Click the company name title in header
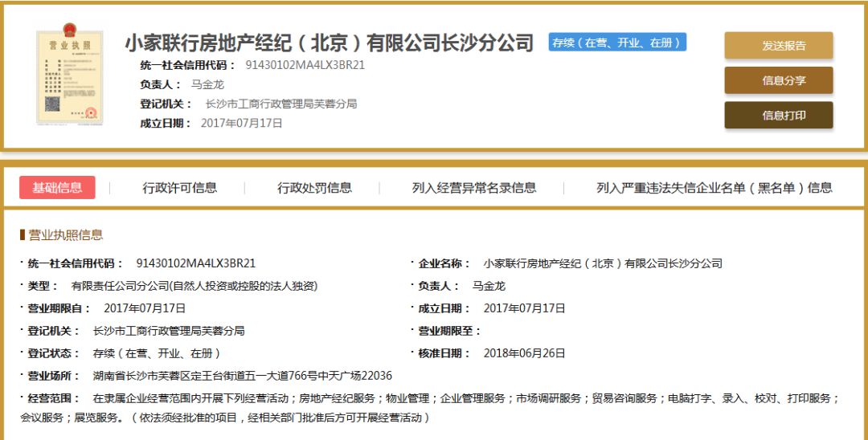The width and height of the screenshot is (868, 440). point(329,43)
